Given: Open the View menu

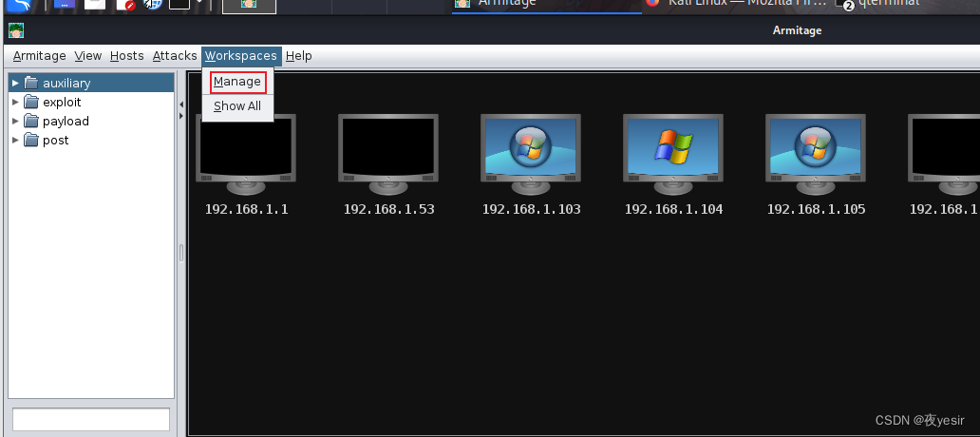Looking at the screenshot, I should [88, 56].
